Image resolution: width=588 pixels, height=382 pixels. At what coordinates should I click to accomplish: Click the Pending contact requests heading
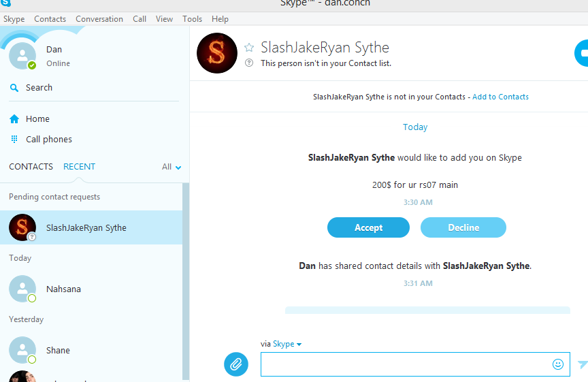click(x=54, y=197)
